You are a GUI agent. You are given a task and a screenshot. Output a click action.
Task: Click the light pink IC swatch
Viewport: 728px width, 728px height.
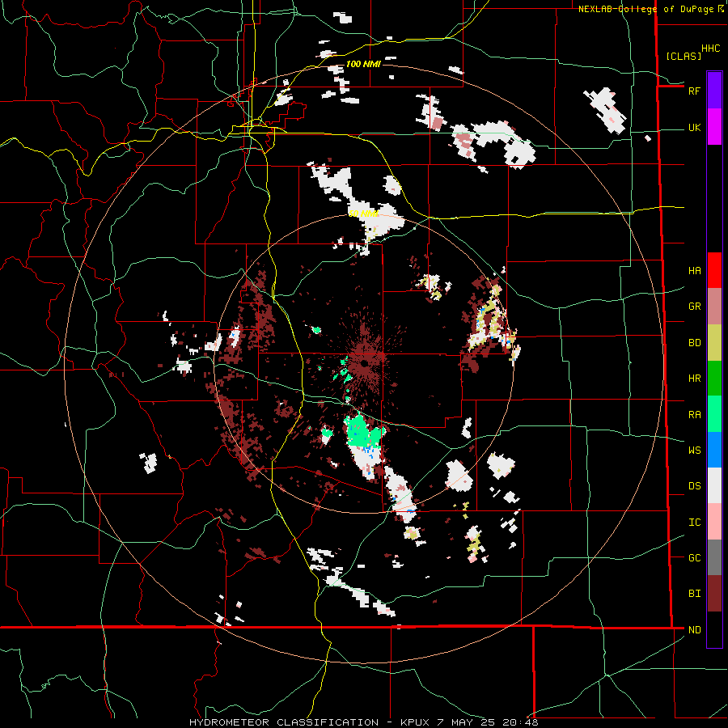point(714,522)
